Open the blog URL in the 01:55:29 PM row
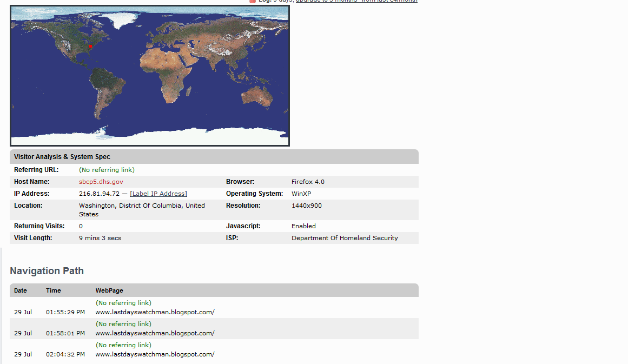628x364 pixels. (x=155, y=312)
